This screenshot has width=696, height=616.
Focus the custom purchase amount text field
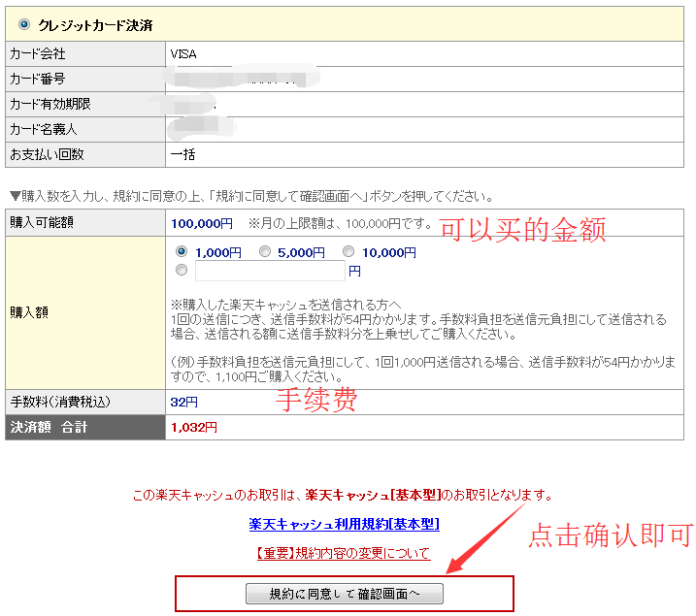pyautogui.click(x=270, y=271)
